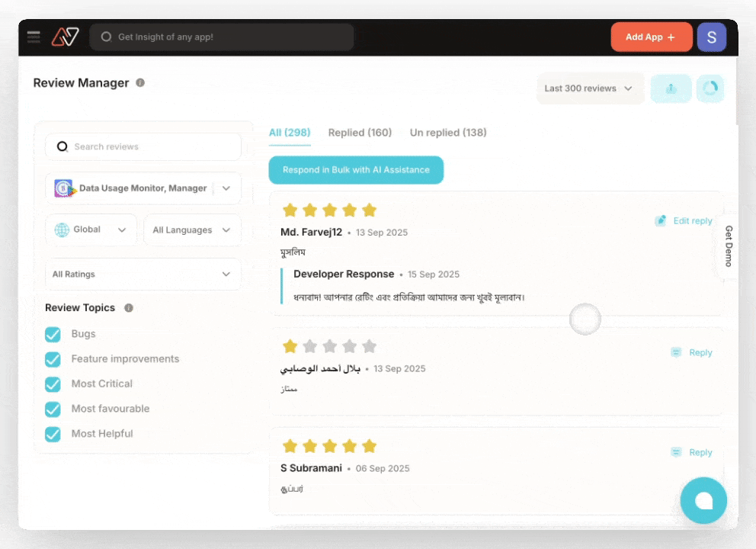Open the Last 300 reviews dropdown
Viewport: 756px width, 549px height.
[x=590, y=88]
